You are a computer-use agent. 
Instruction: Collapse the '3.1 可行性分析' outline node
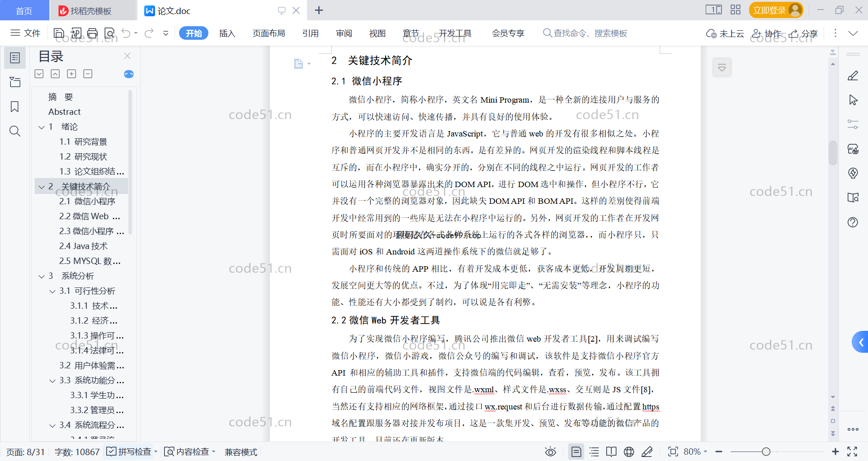tap(52, 291)
